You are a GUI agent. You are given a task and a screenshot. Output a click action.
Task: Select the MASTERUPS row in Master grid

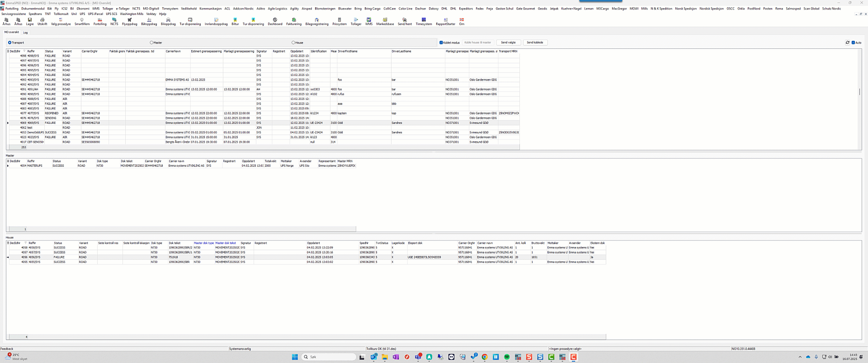click(x=182, y=166)
